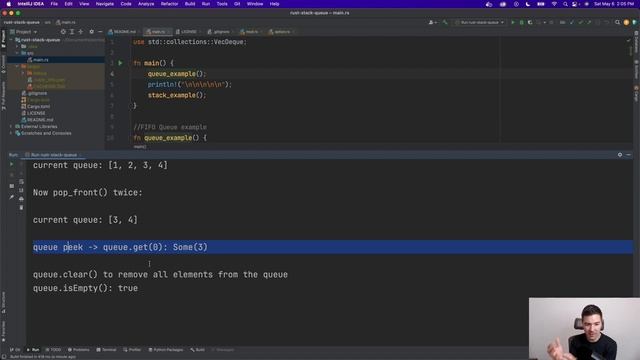Viewport: 640px width, 360px height.
Task: Open the Structure vertical side tab
Action: tap(3, 302)
